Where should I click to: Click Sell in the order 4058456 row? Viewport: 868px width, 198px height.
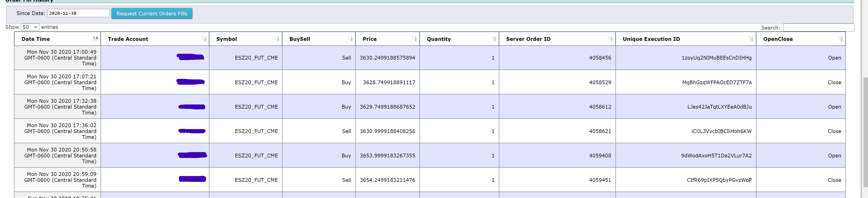346,58
